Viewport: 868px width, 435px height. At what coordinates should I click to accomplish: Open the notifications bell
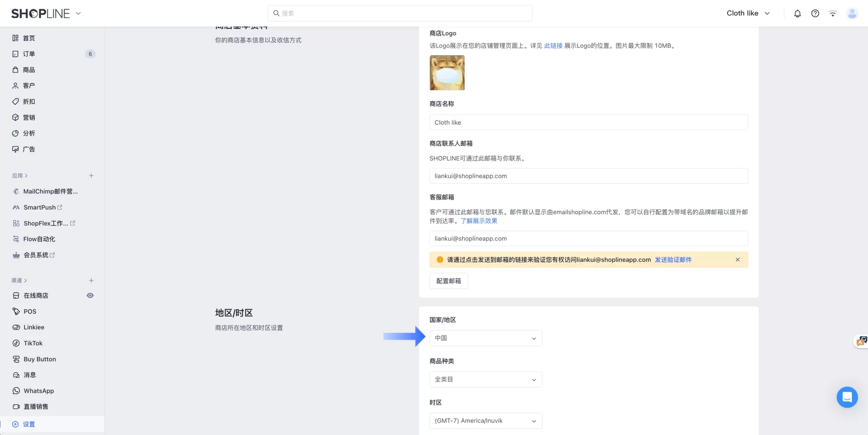click(797, 14)
